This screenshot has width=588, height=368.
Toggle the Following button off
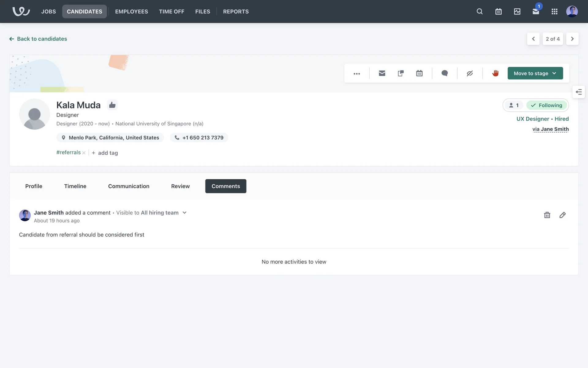[547, 105]
